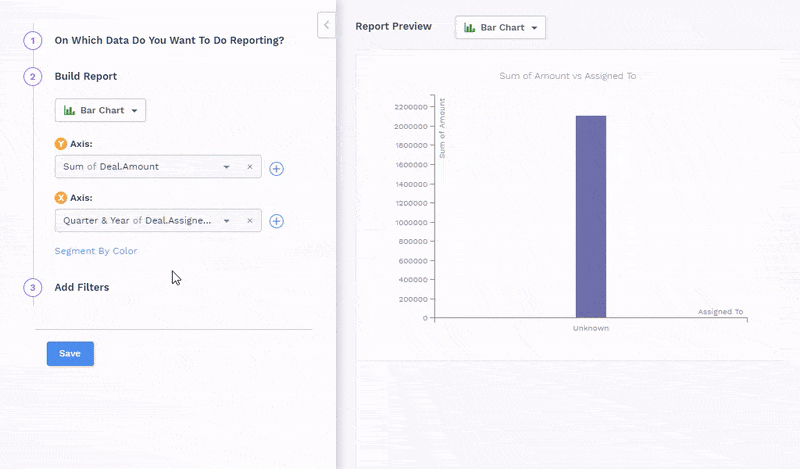This screenshot has width=800, height=469.
Task: Click the Sum of Deal.Amount field text
Action: (111, 167)
